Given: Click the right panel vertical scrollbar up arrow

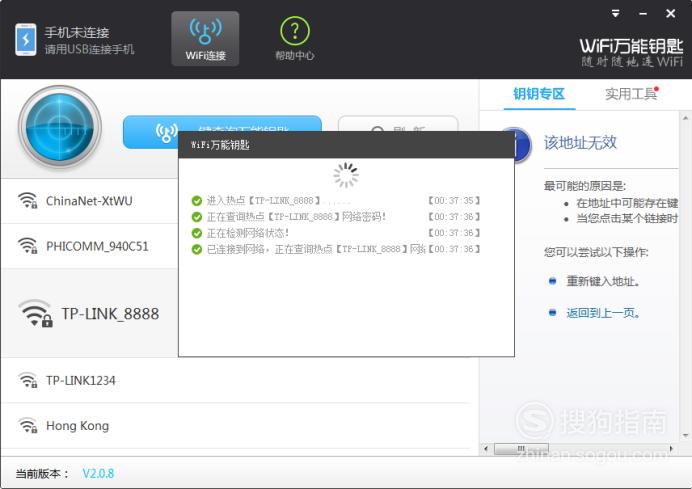Looking at the screenshot, I should (x=685, y=118).
